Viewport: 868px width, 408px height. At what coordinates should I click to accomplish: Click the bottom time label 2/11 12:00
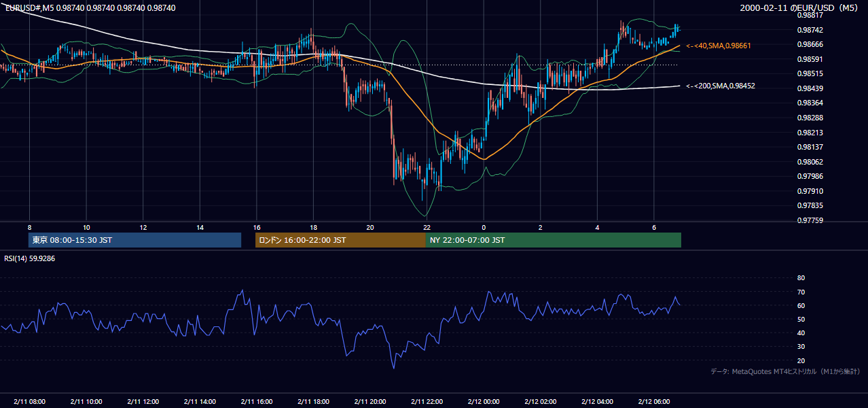point(143,401)
